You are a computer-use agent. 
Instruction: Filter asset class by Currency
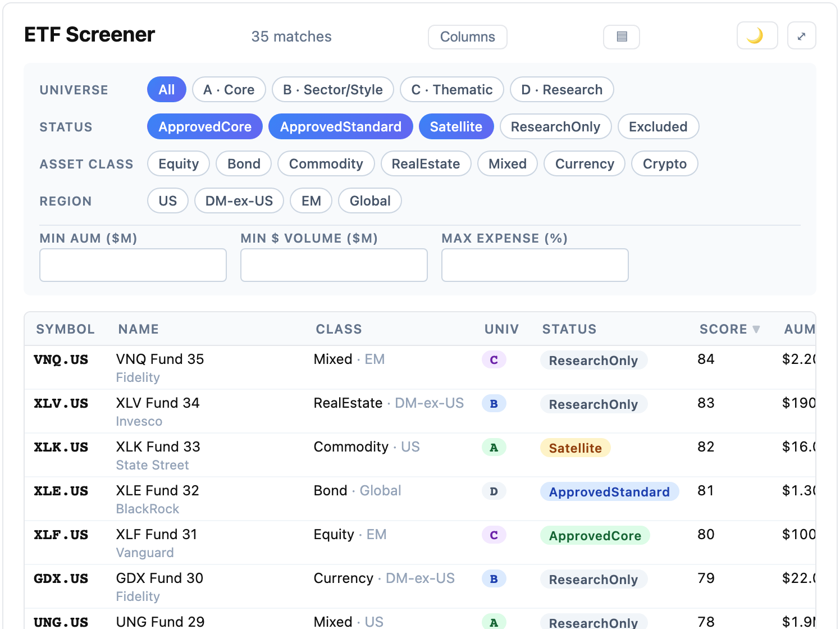click(x=585, y=163)
